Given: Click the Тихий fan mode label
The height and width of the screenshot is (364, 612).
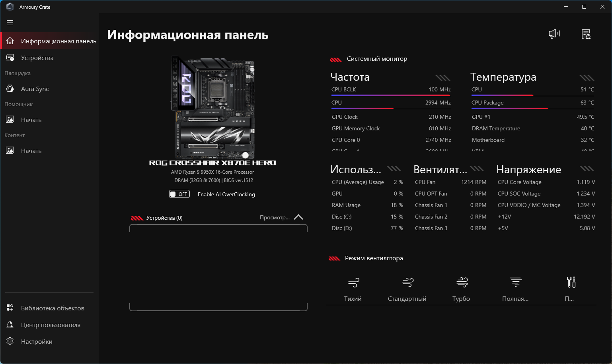Looking at the screenshot, I should tap(353, 299).
